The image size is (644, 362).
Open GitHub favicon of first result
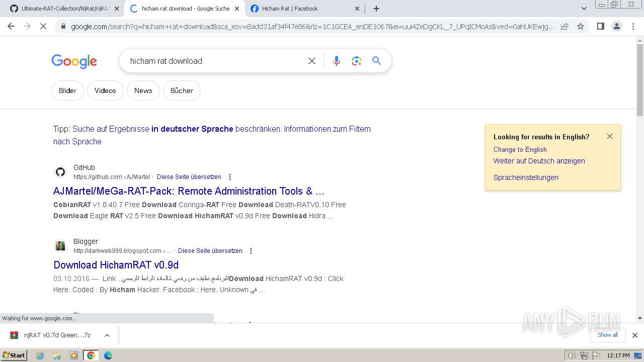(60, 172)
